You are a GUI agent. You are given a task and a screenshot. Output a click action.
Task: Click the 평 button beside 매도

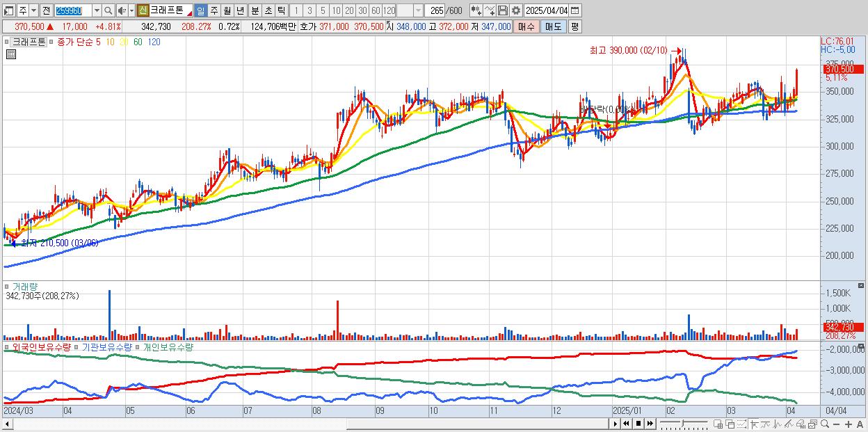click(574, 26)
